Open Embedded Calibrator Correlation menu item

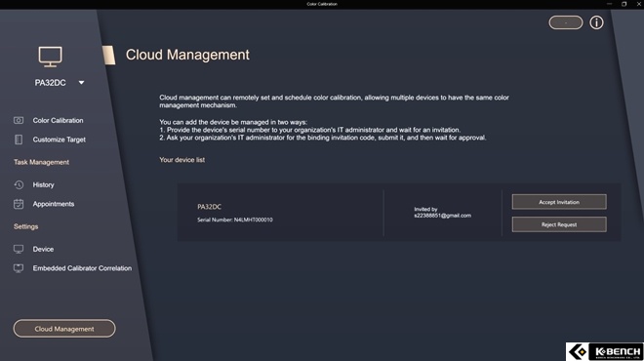tap(82, 268)
